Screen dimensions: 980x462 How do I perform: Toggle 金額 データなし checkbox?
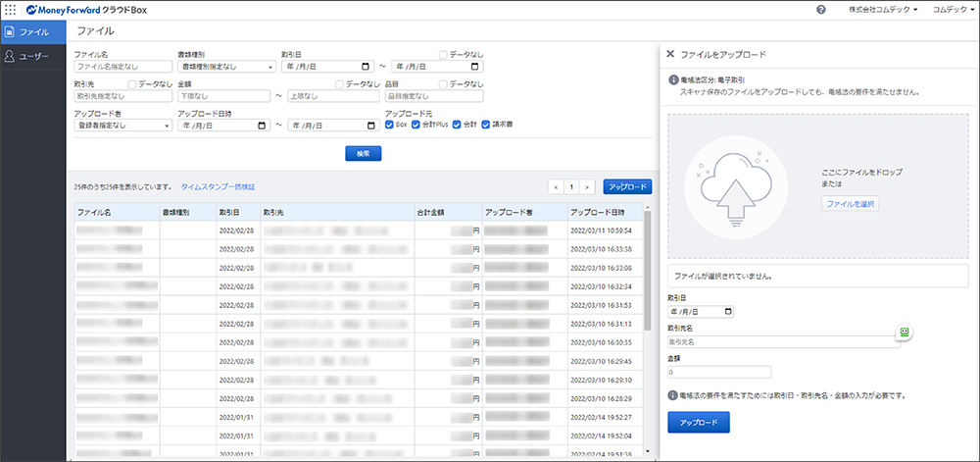tap(339, 84)
